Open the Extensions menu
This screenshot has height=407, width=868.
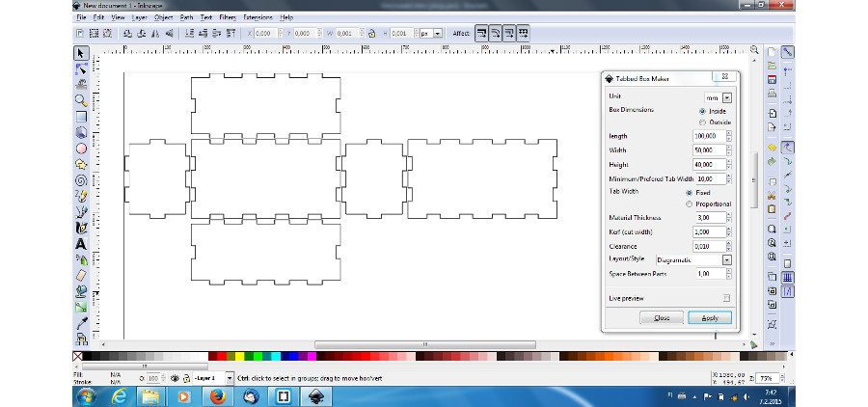[x=258, y=17]
